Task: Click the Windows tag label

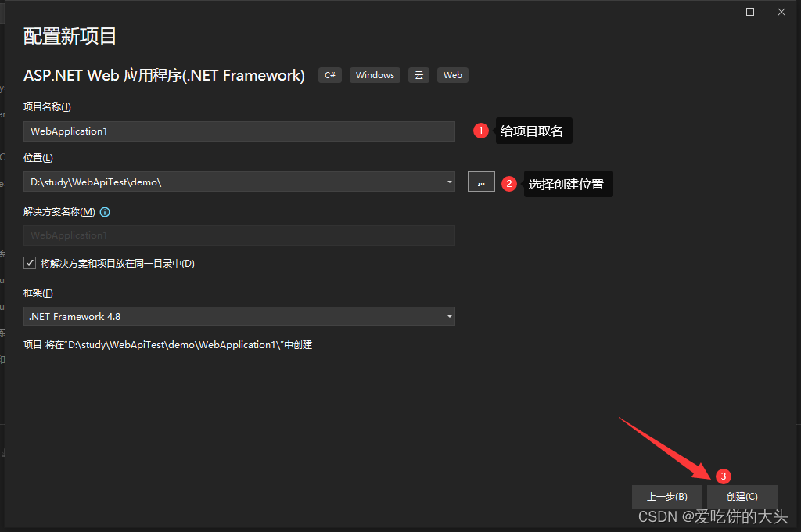Action: coord(375,75)
